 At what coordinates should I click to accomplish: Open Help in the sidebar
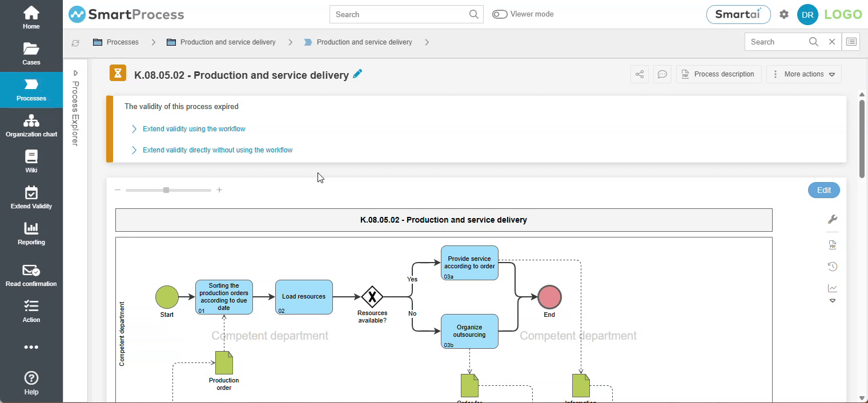(31, 383)
